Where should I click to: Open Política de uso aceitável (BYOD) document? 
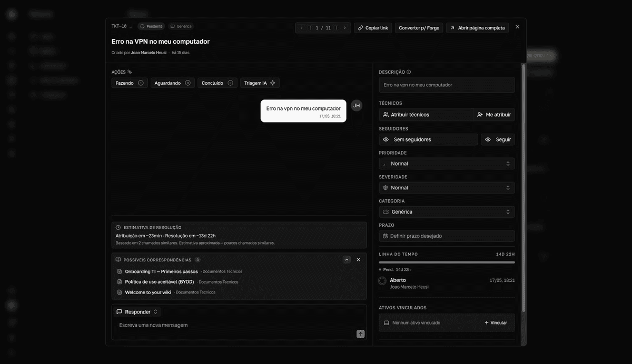160,282
